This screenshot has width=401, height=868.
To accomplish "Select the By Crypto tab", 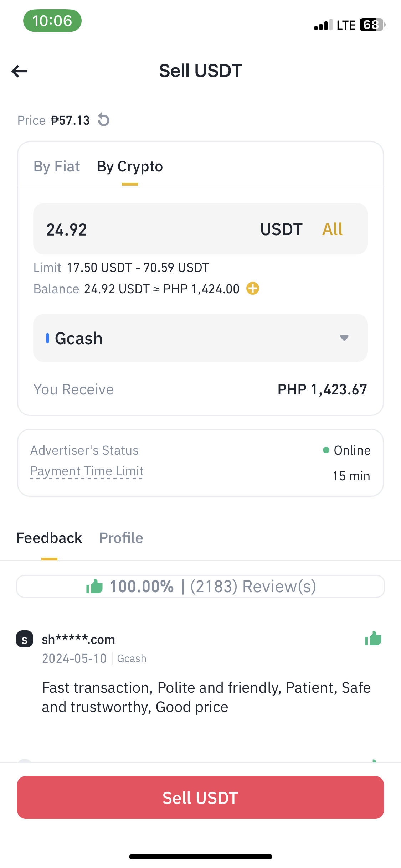I will (130, 166).
